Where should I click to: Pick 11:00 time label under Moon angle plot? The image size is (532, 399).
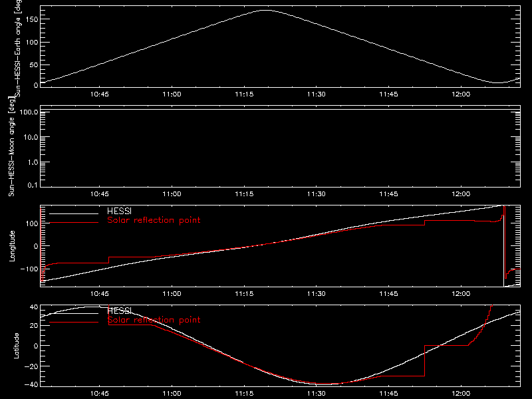(172, 194)
